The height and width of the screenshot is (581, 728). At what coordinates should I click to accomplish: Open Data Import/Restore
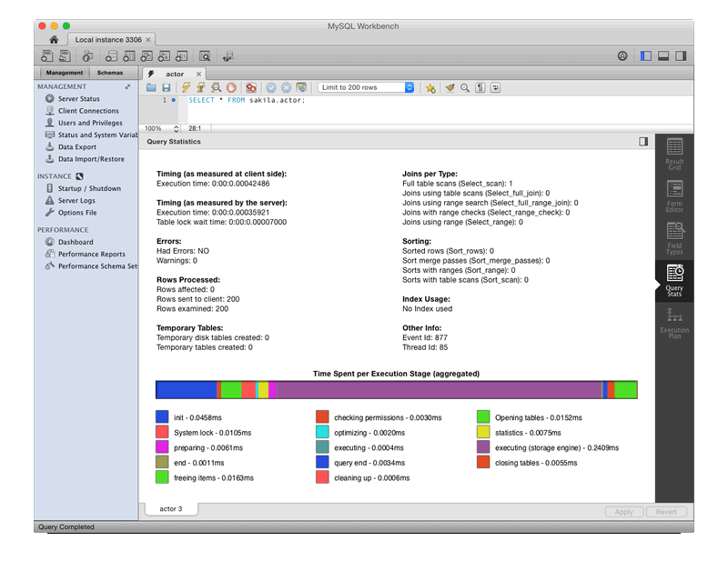tap(91, 159)
